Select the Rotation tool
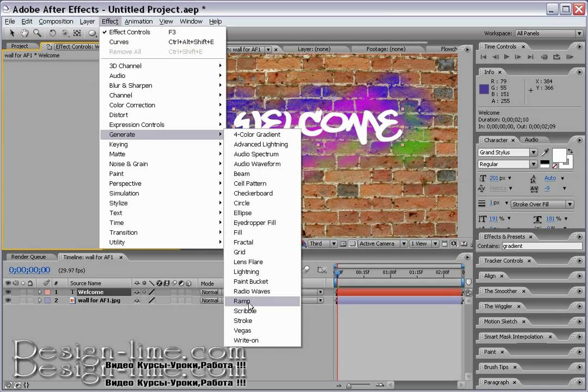588x392 pixels. pyautogui.click(x=52, y=33)
